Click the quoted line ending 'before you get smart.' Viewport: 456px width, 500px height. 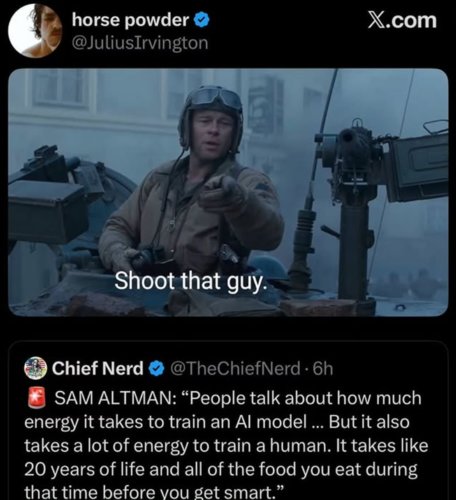(154, 492)
